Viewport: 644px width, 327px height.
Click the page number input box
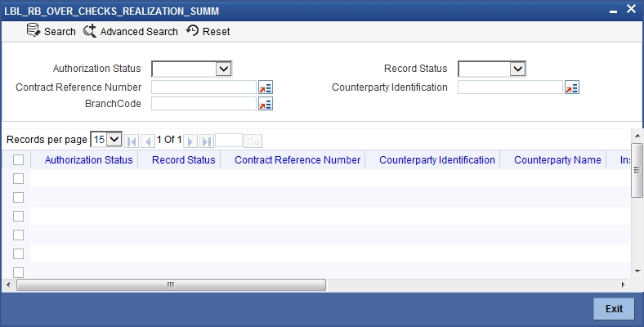tap(229, 141)
